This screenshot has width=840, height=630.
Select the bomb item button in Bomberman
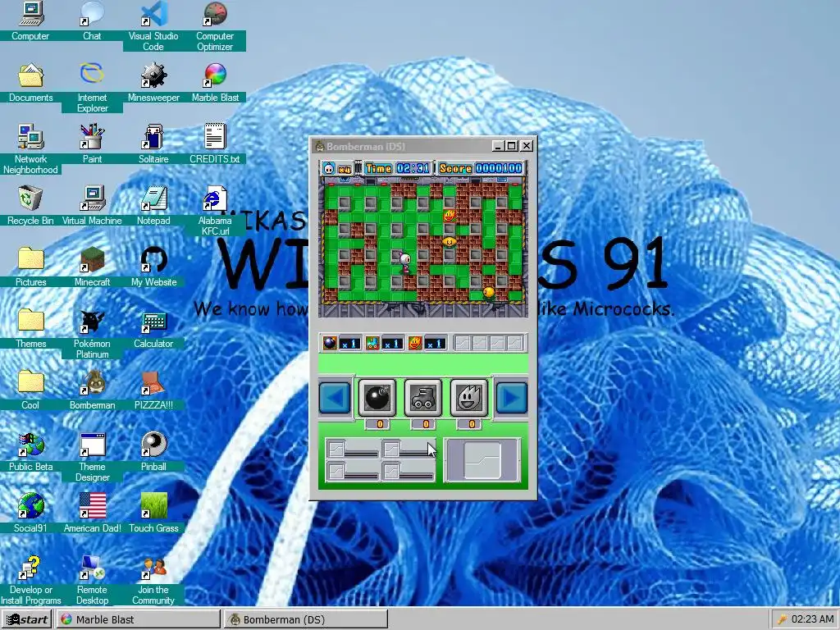[x=377, y=398]
